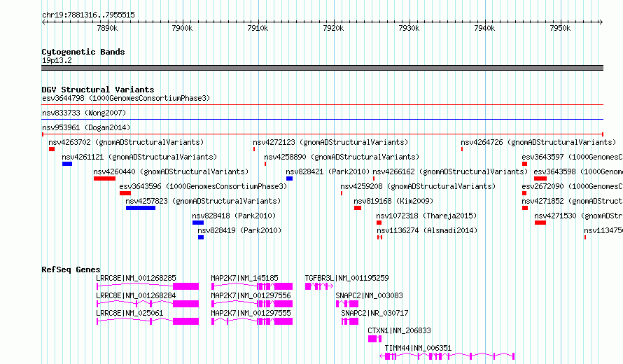Select the nsv4261121 variant label
Image resolution: width=623 pixels, height=364 pixels.
pos(139,157)
